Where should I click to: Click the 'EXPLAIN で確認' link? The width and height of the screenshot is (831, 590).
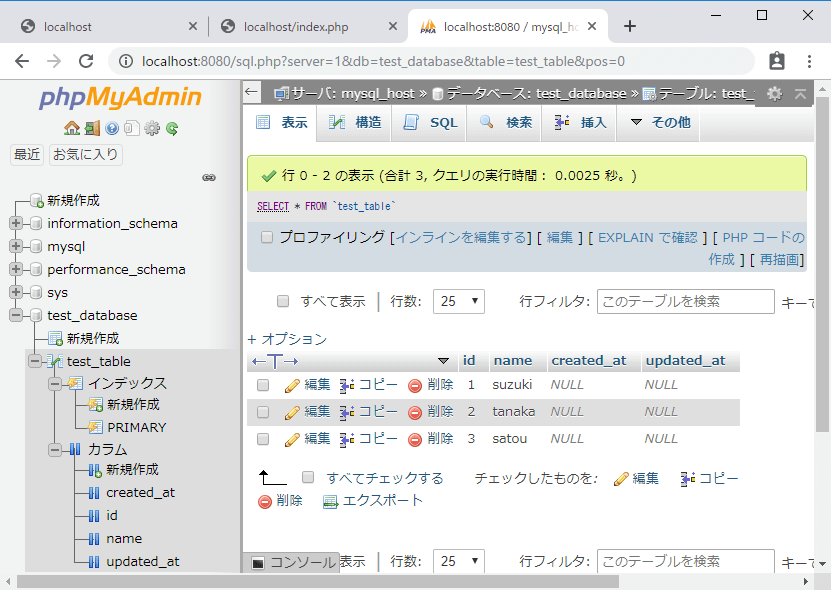pyautogui.click(x=648, y=237)
